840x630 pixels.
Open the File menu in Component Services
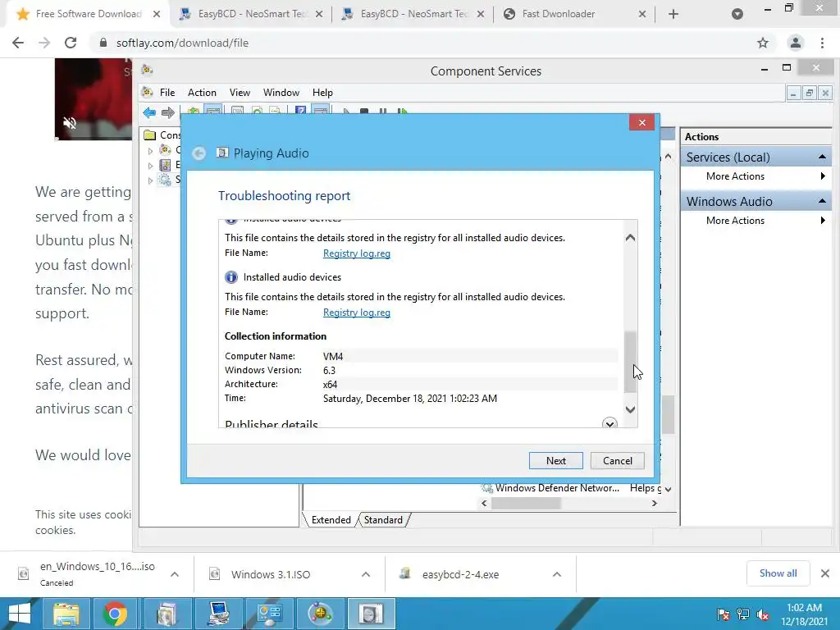[x=167, y=93]
